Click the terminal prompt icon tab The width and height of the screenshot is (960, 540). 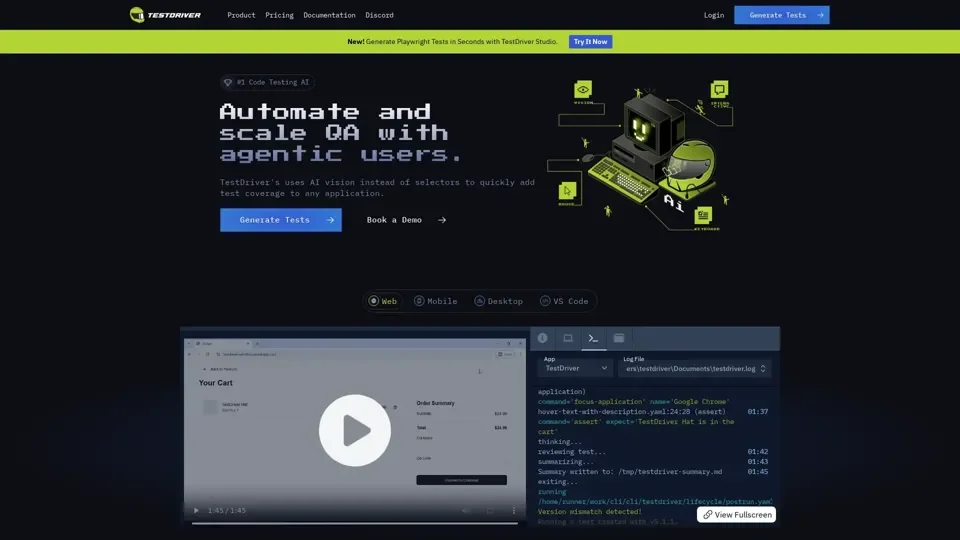(593, 338)
